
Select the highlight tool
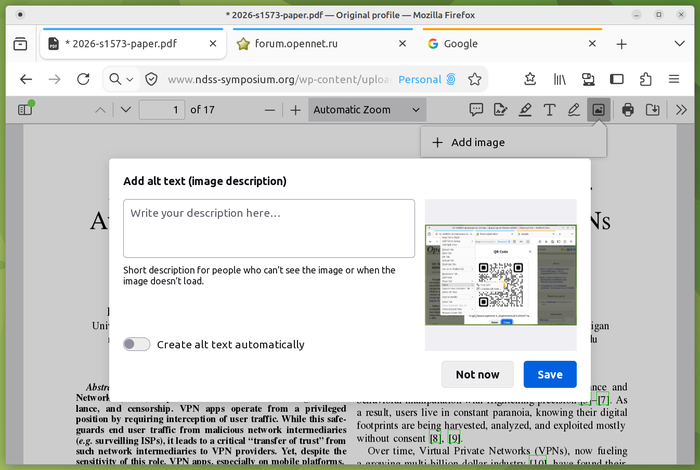click(525, 109)
